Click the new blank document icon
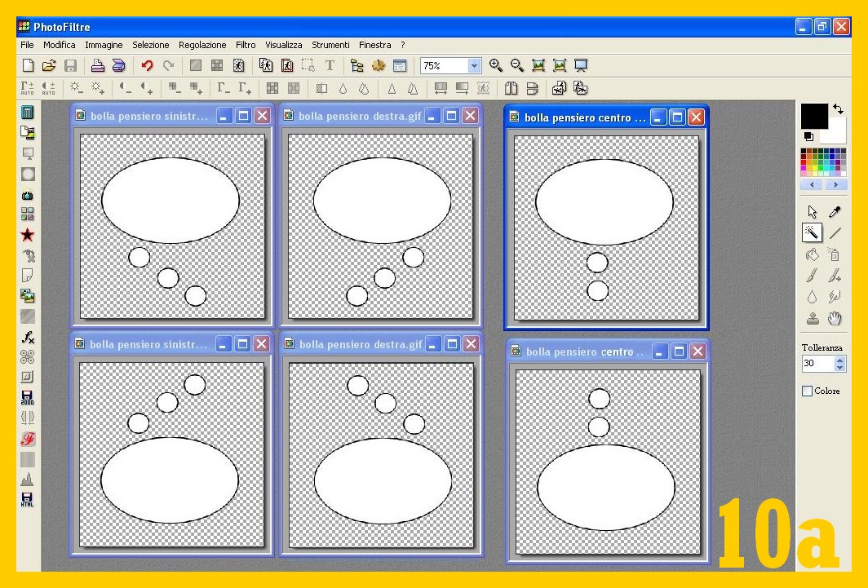The width and height of the screenshot is (868, 588). (28, 66)
